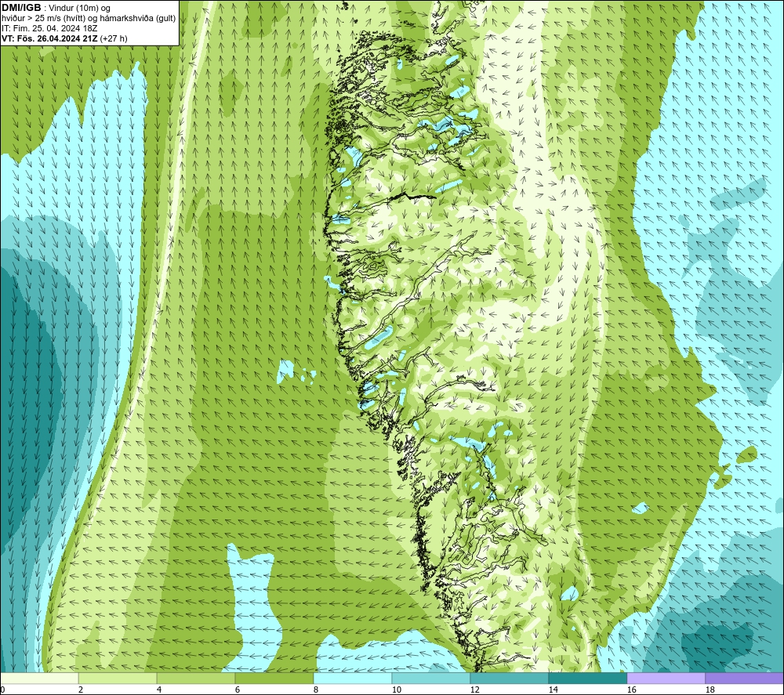This screenshot has height=695, width=784.
Task: Click the DMI/IGB title text
Action: point(21,8)
